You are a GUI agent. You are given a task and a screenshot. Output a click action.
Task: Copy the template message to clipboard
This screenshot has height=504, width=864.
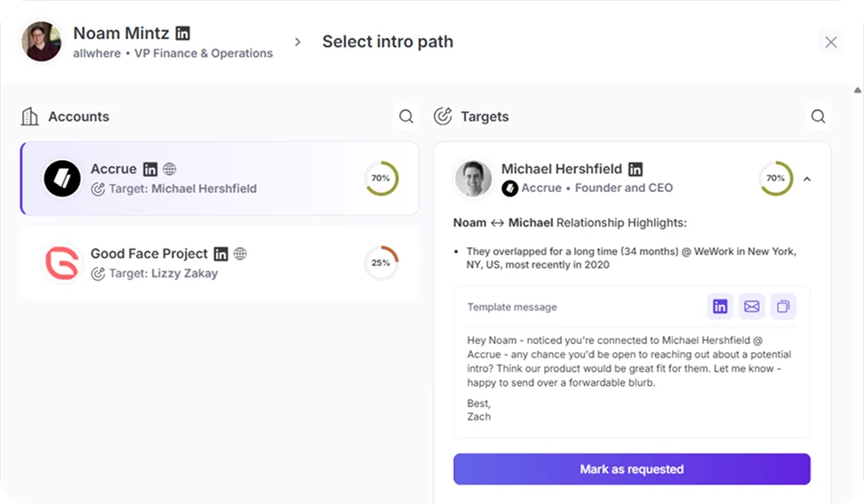(783, 307)
